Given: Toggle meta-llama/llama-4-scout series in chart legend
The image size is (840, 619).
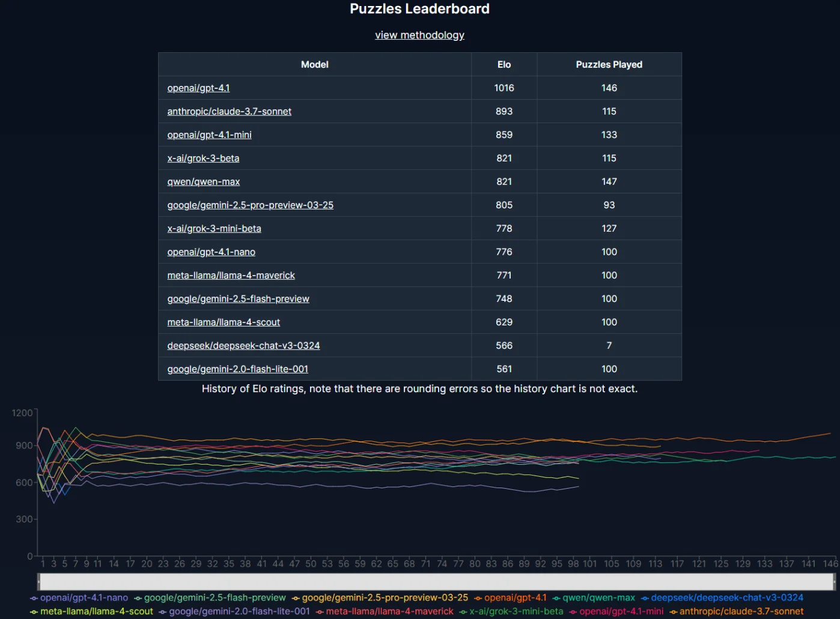Looking at the screenshot, I should [92, 611].
